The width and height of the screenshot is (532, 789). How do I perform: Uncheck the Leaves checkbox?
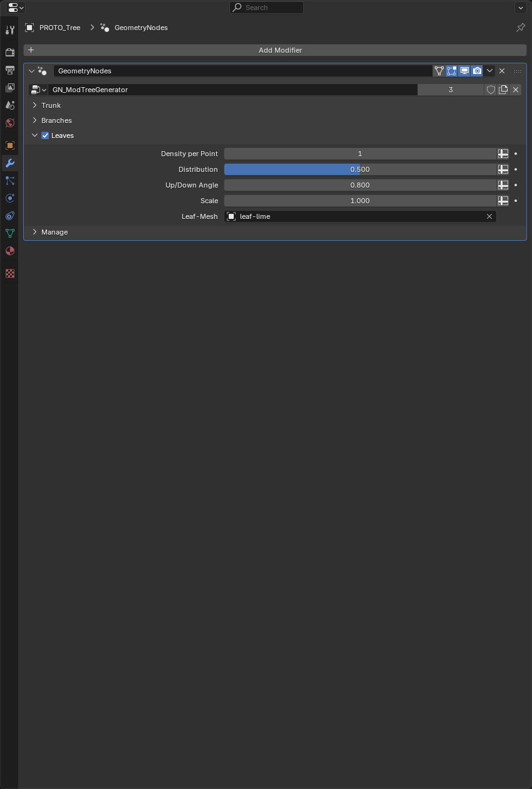45,135
